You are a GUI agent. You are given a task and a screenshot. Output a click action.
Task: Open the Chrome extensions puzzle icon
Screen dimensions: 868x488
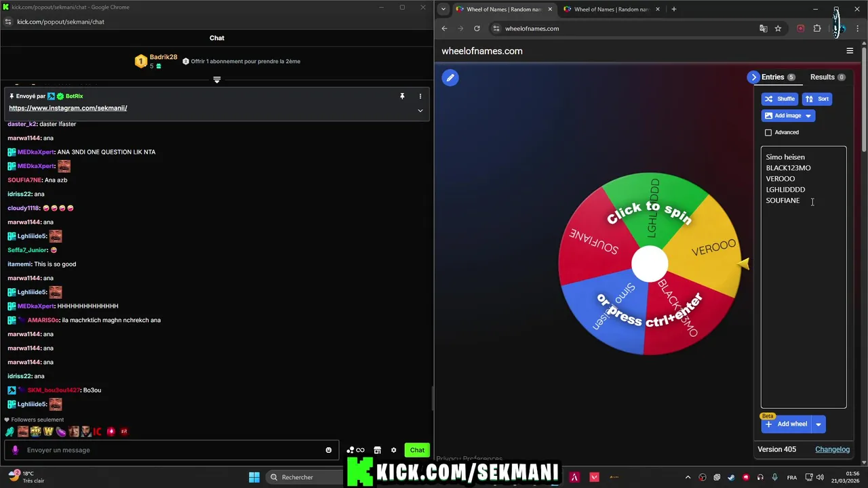pos(817,28)
